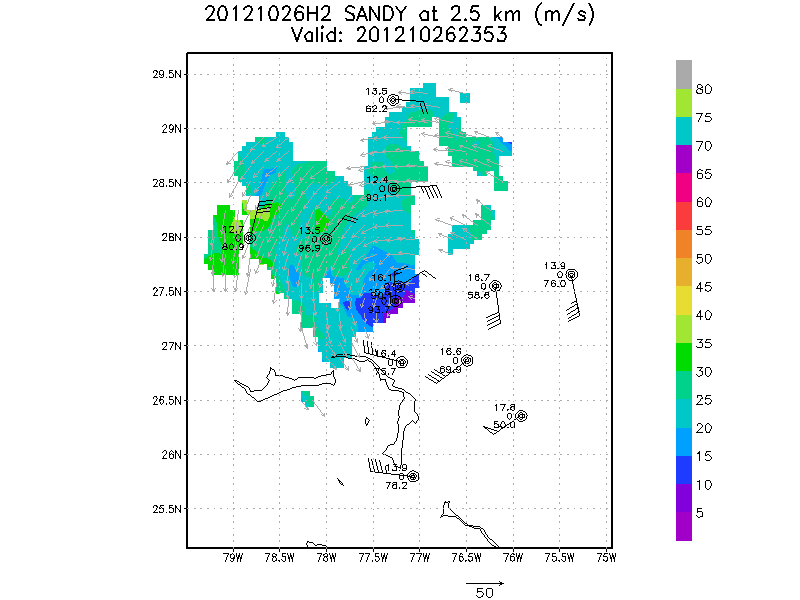800x600 pixels.
Task: Select the '76.5W' longitude label
Action: pyautogui.click(x=466, y=558)
